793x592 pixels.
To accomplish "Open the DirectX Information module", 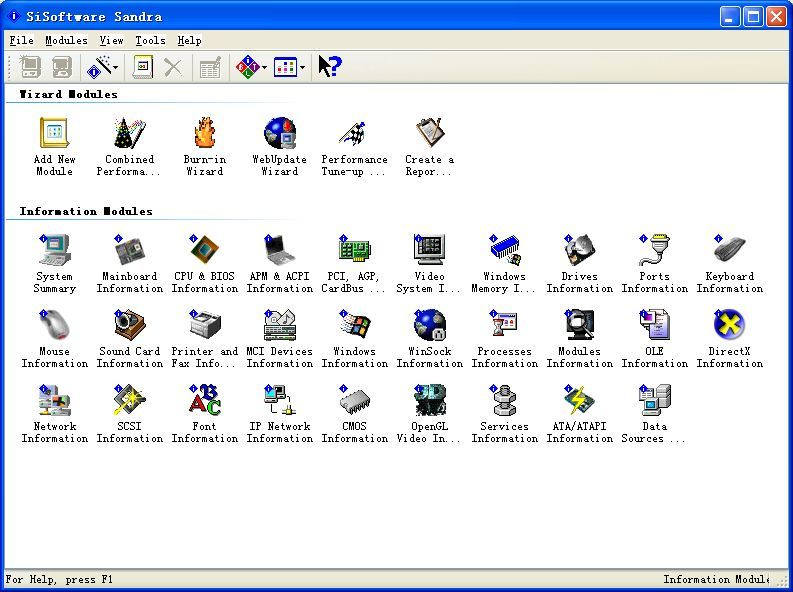I will tap(729, 325).
